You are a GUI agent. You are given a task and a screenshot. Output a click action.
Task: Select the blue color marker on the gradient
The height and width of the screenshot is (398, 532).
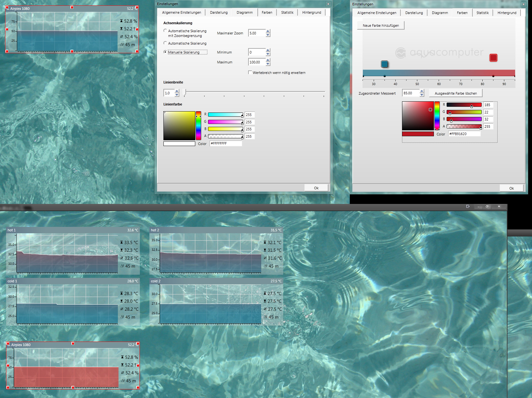click(385, 64)
